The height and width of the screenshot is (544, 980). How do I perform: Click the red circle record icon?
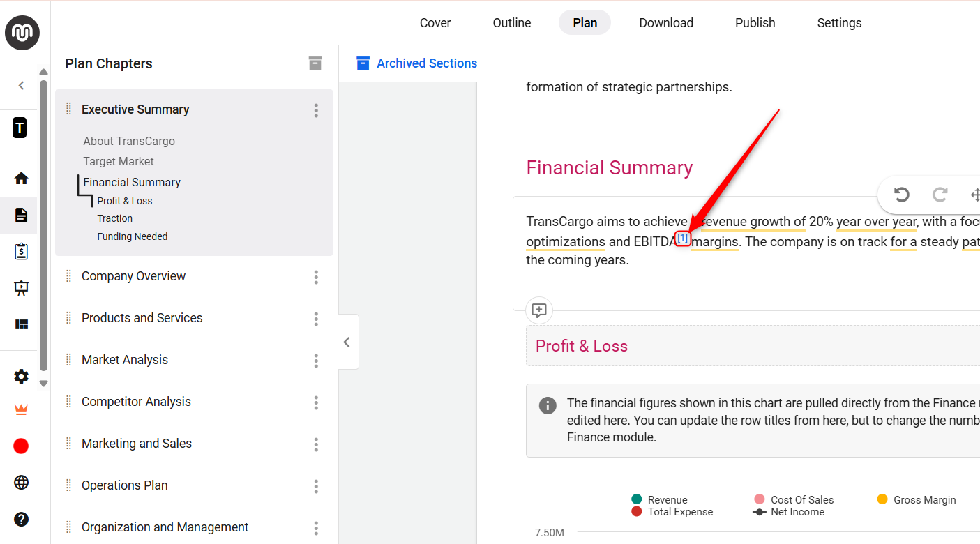tap(21, 446)
